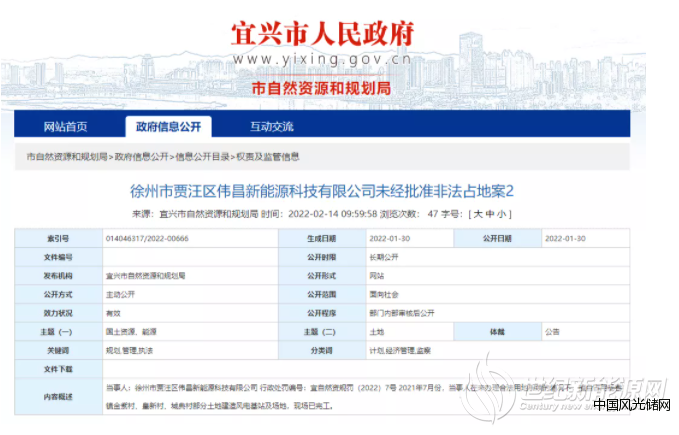Click the 主动公开 value cell
679x435 pixels.
pos(190,294)
